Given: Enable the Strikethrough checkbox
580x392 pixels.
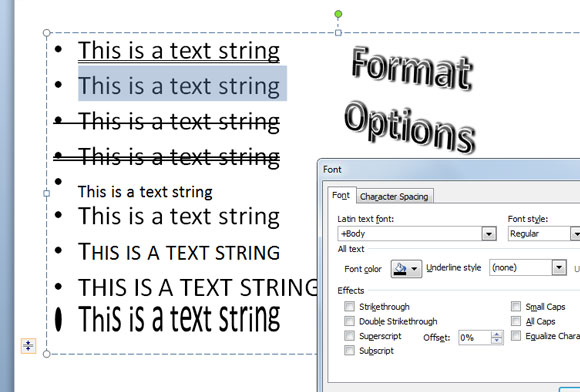Looking at the screenshot, I should (349, 306).
